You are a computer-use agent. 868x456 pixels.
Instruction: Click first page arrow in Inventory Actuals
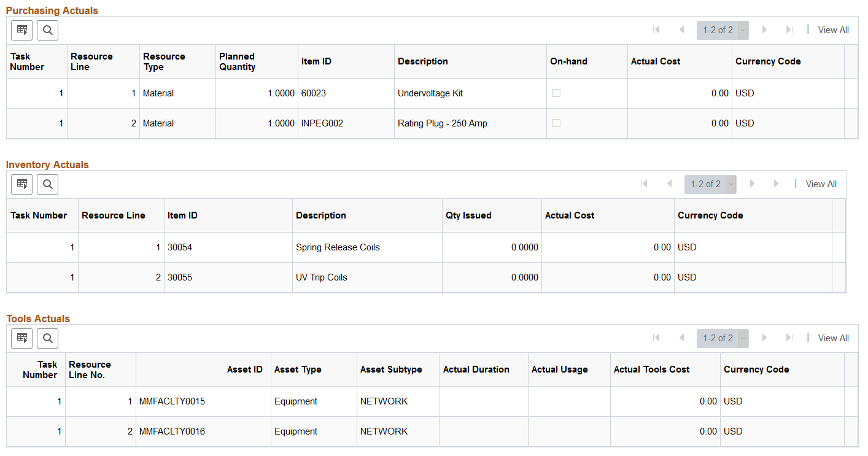[x=644, y=184]
